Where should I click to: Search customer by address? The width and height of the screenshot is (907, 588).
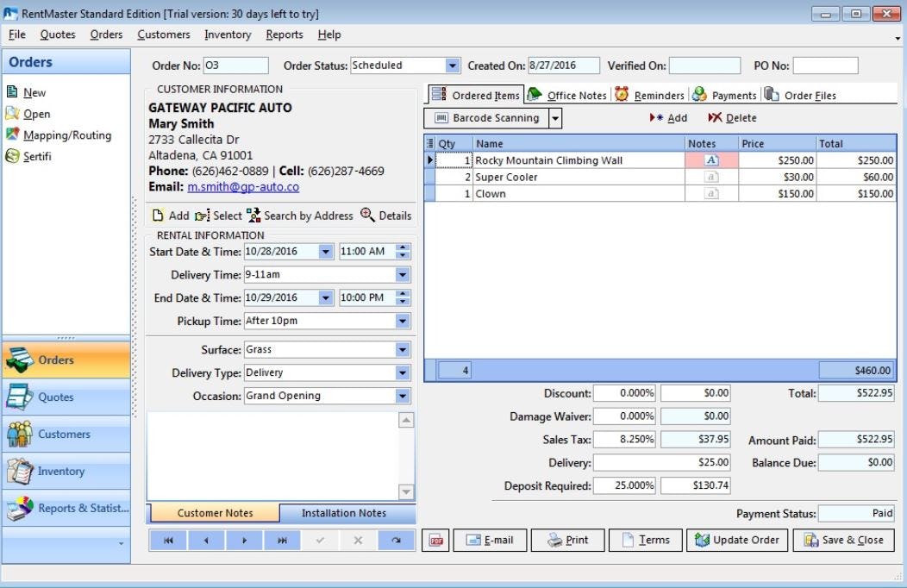pyautogui.click(x=300, y=216)
